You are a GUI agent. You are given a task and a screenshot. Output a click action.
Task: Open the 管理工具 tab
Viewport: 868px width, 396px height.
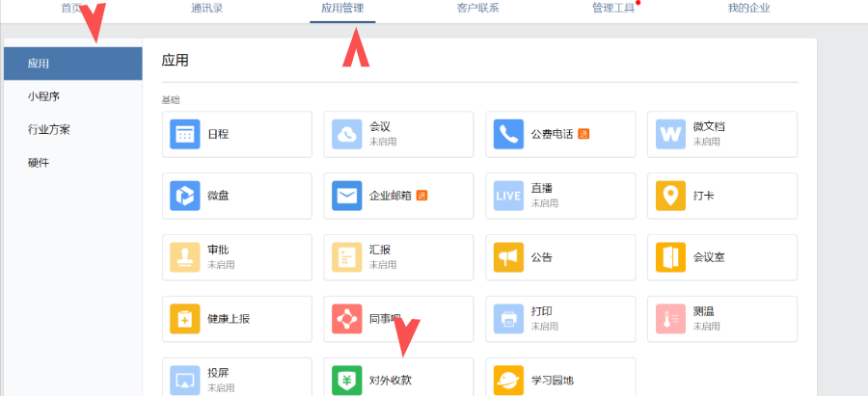(612, 9)
